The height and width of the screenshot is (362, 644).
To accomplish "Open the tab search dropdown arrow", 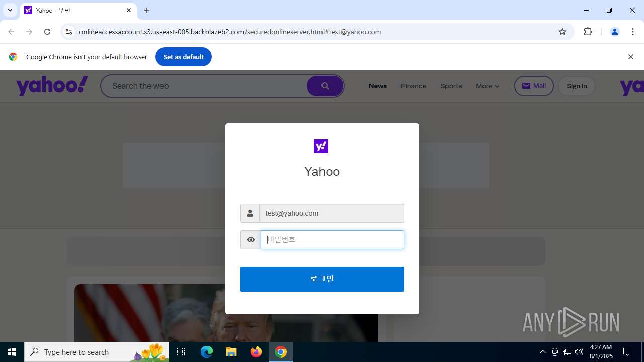I will click(10, 10).
